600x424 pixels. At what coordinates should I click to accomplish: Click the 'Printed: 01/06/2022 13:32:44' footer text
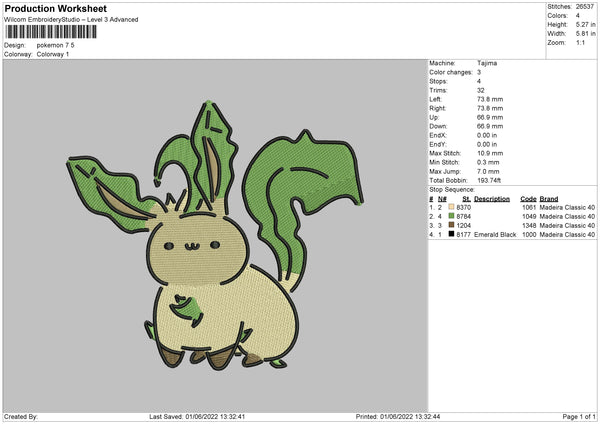[x=398, y=416]
